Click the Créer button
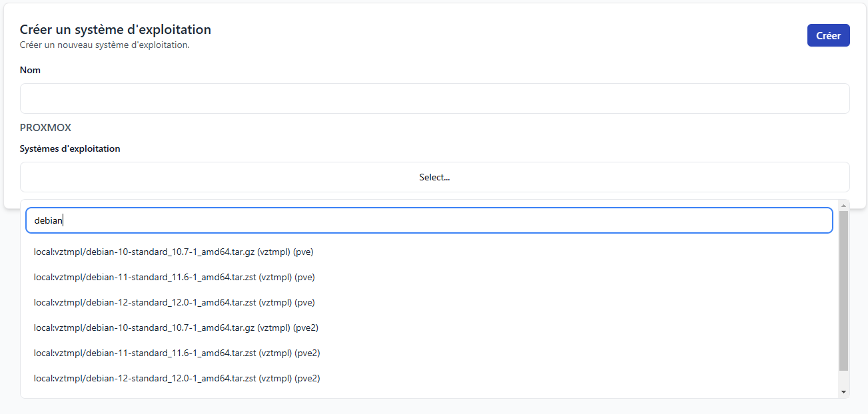Image resolution: width=868 pixels, height=414 pixels. [x=828, y=36]
